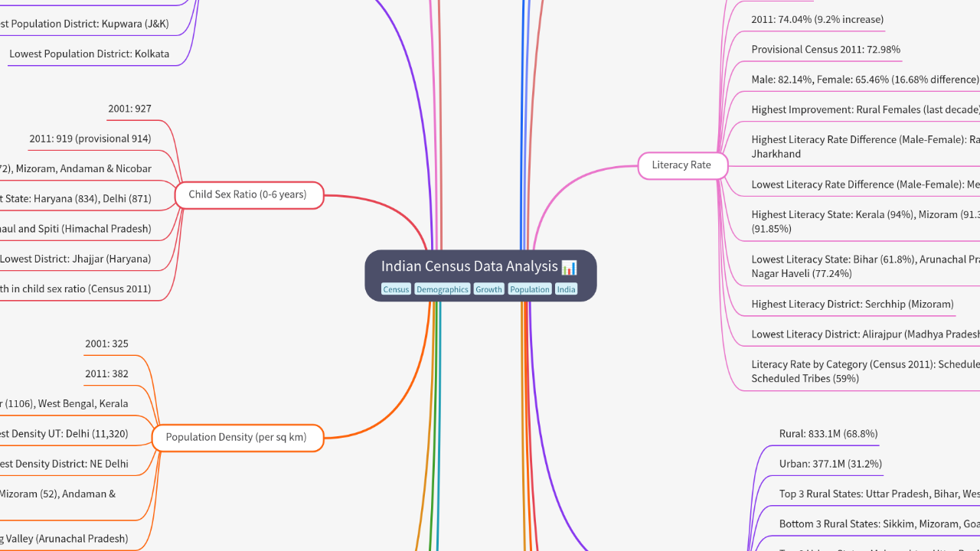Click 'Population District: Kupwara (J&K)' leaf
The image size is (980, 551).
(x=84, y=24)
